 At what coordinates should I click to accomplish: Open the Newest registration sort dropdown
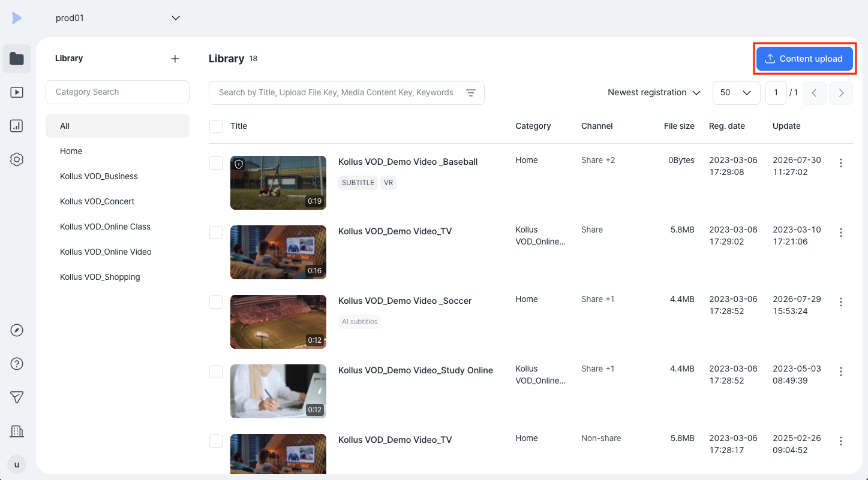[x=654, y=93]
